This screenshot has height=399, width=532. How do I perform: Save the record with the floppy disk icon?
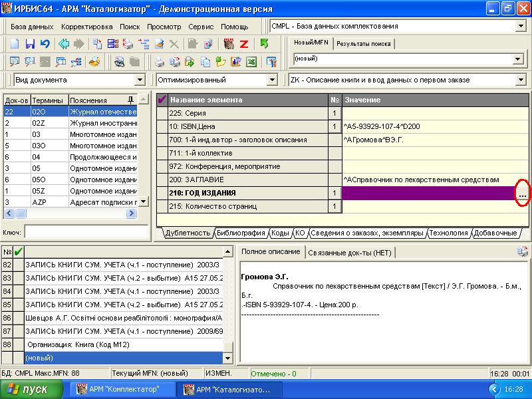30,44
